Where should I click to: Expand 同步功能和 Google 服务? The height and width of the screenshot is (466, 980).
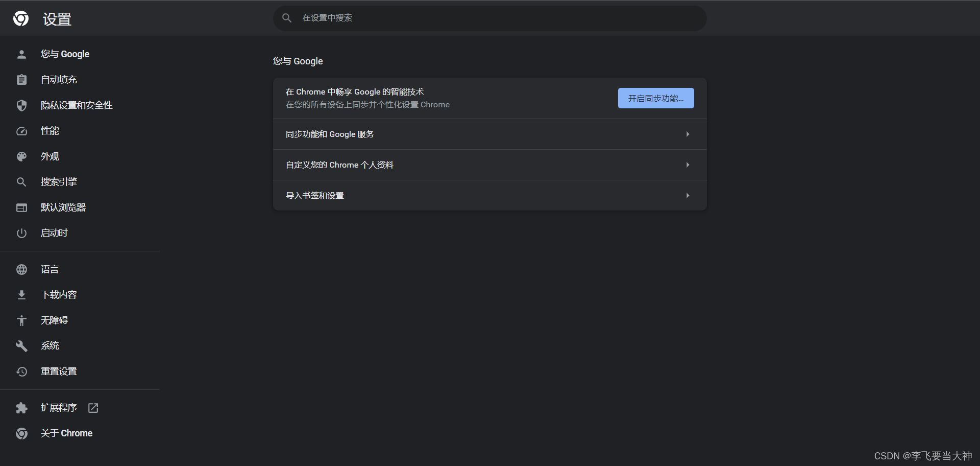[489, 134]
